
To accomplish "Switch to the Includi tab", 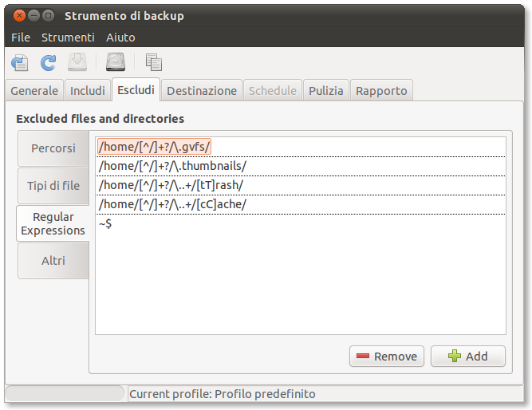I will (x=88, y=91).
